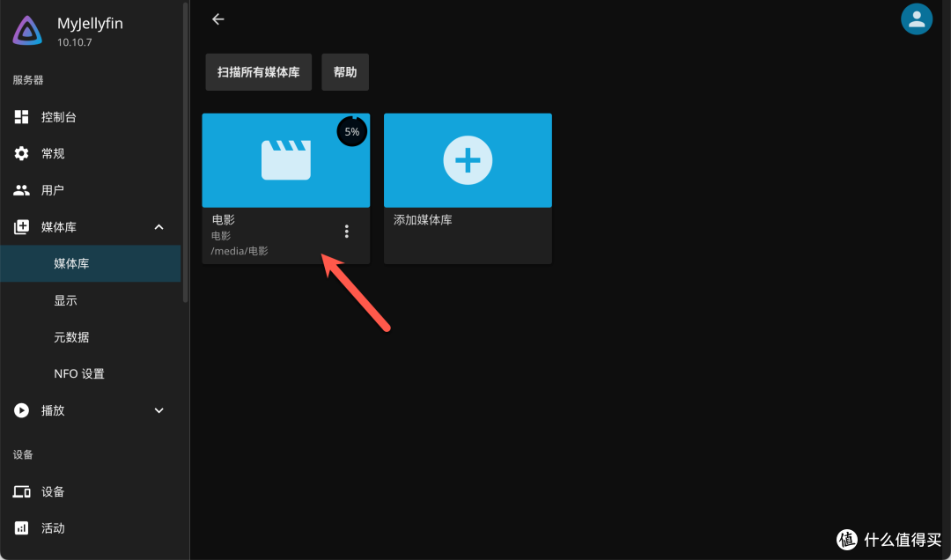
Task: Go back with the arrow icon
Action: tap(217, 19)
